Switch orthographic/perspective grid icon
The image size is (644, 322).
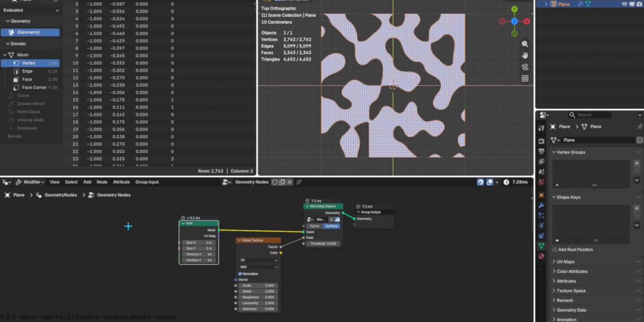525,78
